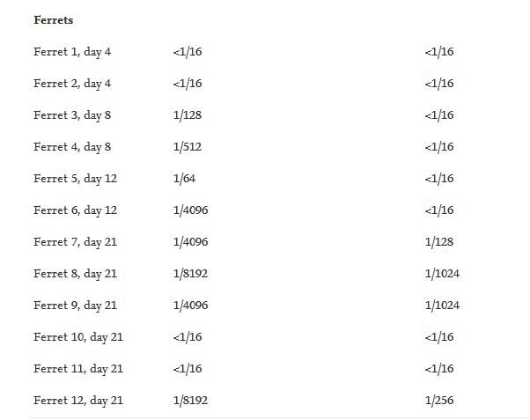Select the 1/64 titer for Ferret 5

(x=184, y=179)
